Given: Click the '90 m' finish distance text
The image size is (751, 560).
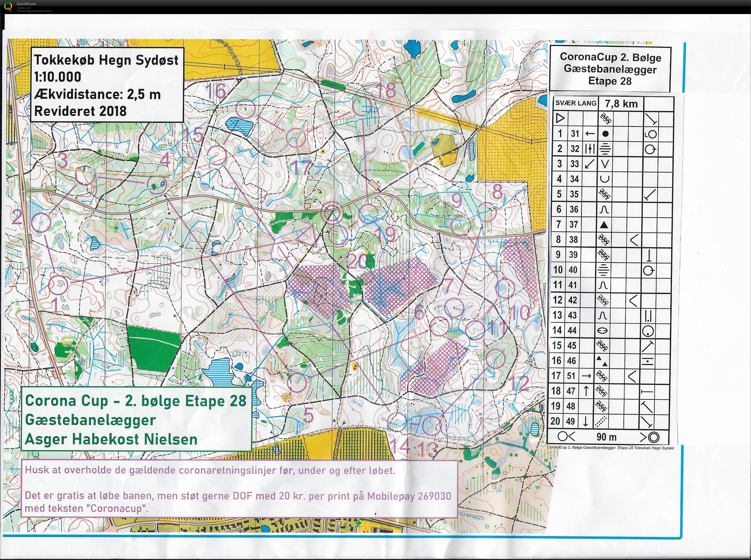Looking at the screenshot, I should click(606, 437).
